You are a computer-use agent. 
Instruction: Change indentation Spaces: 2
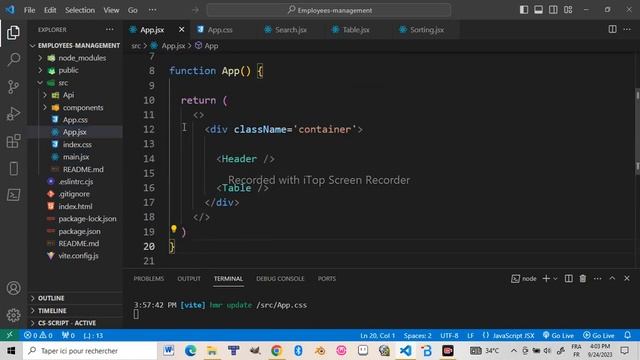[418, 336]
